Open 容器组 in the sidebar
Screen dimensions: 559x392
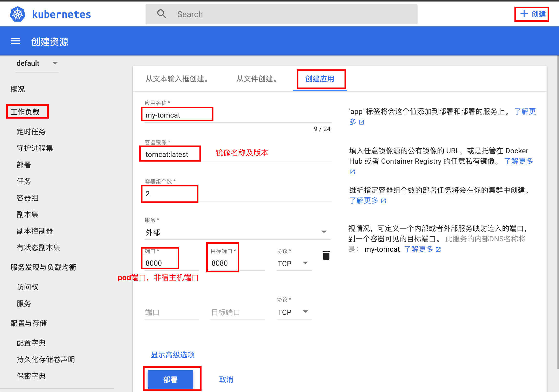(27, 198)
